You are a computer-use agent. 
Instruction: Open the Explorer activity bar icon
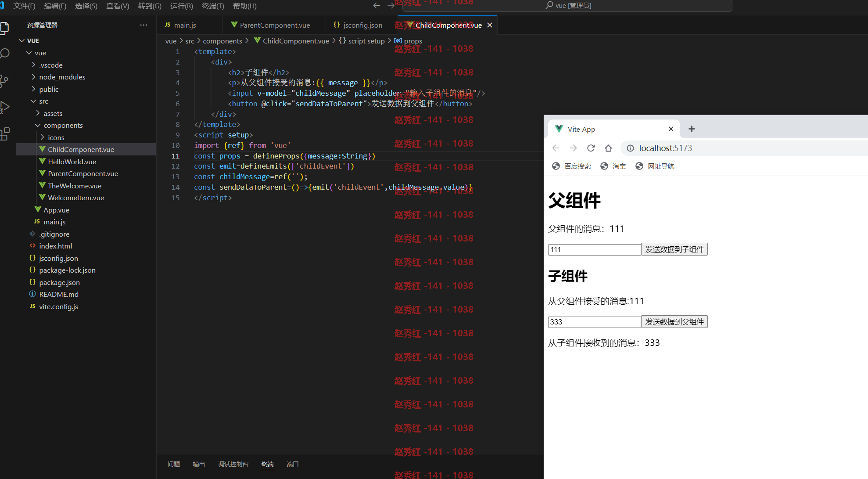click(5, 28)
